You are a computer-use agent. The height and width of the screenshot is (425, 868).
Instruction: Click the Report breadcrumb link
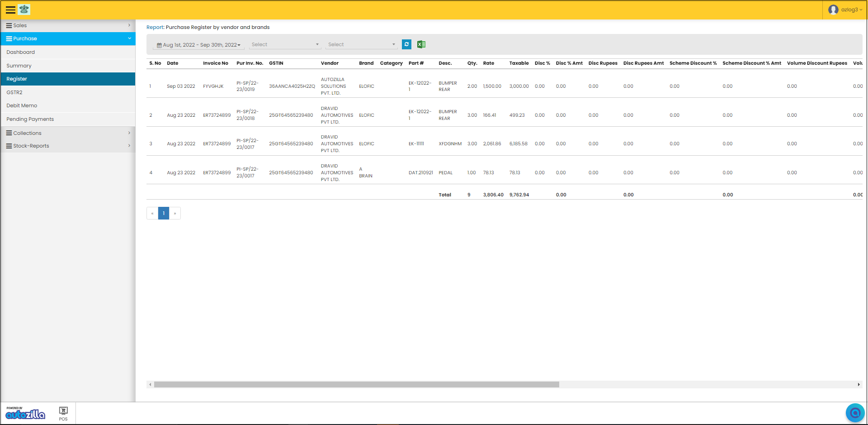pyautogui.click(x=155, y=27)
